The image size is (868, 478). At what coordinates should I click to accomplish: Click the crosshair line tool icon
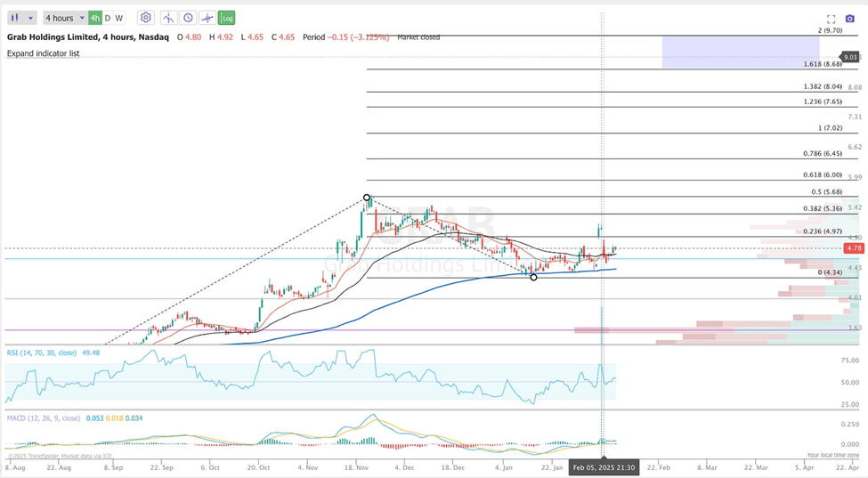[x=207, y=18]
